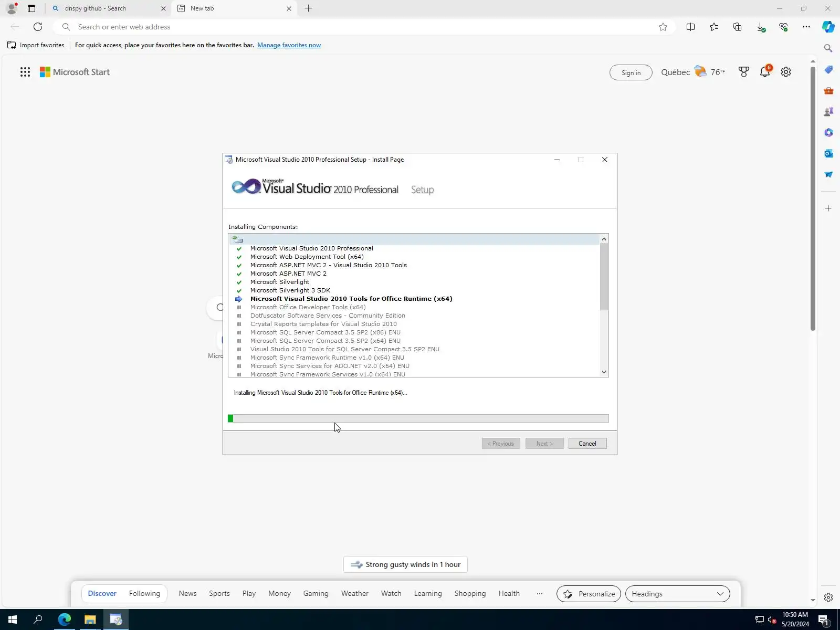
Task: Open the clock showing 10:50 AM
Action: tap(795, 619)
